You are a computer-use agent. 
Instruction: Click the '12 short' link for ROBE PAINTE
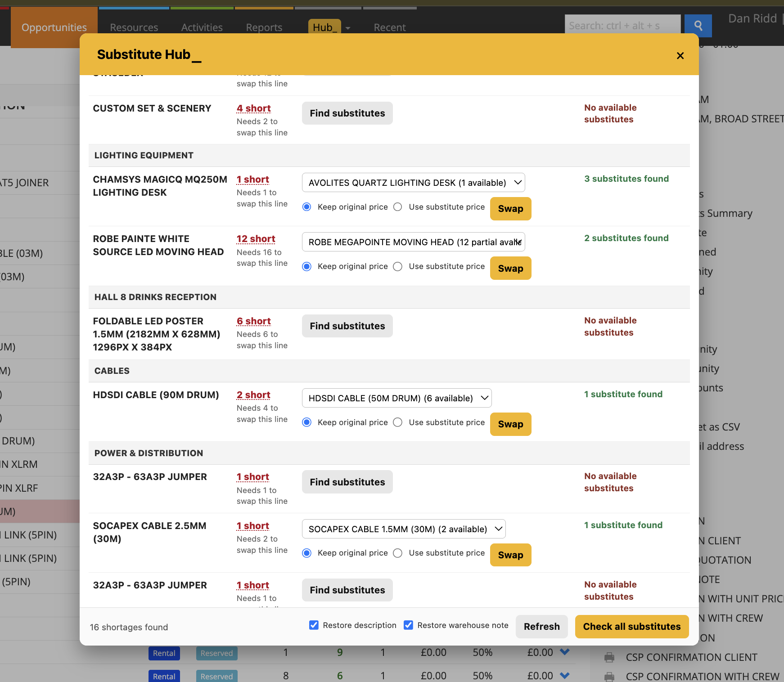256,239
